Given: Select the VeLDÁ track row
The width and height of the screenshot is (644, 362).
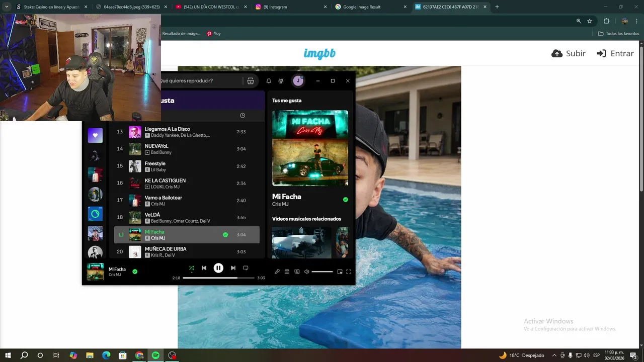Looking at the screenshot, I should point(187,218).
